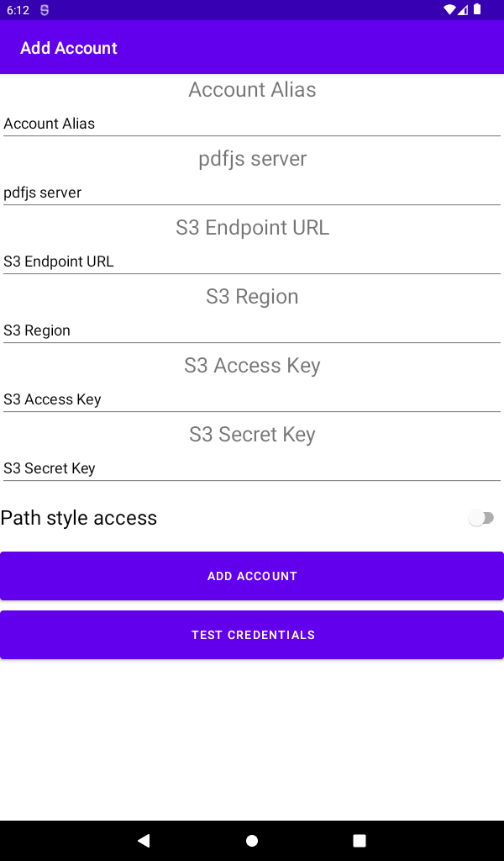Viewport: 504px width, 861px height.
Task: Tap the clock time in status bar
Action: [x=18, y=10]
